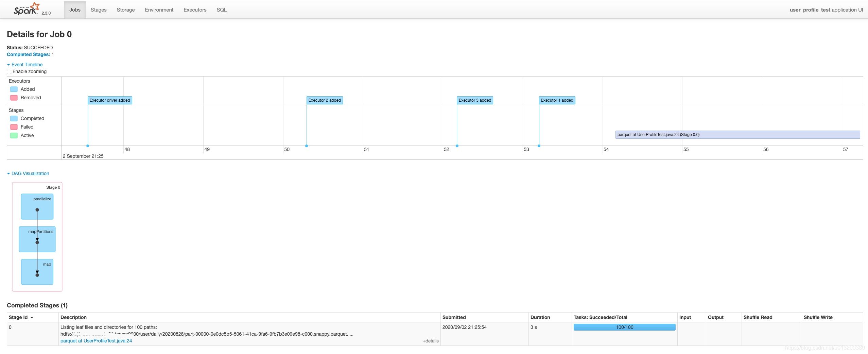Collapse the Event Timeline section

(25, 65)
